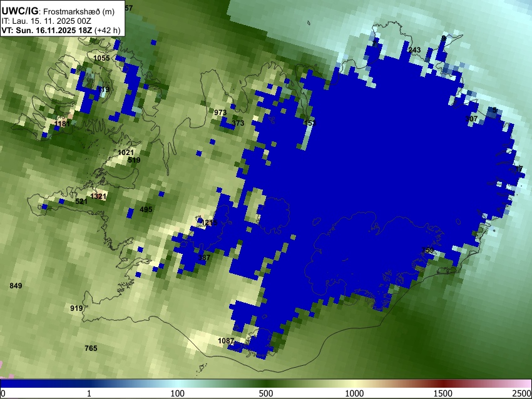Click the map value 1321
This screenshot has width=532, height=399.
coord(98,196)
